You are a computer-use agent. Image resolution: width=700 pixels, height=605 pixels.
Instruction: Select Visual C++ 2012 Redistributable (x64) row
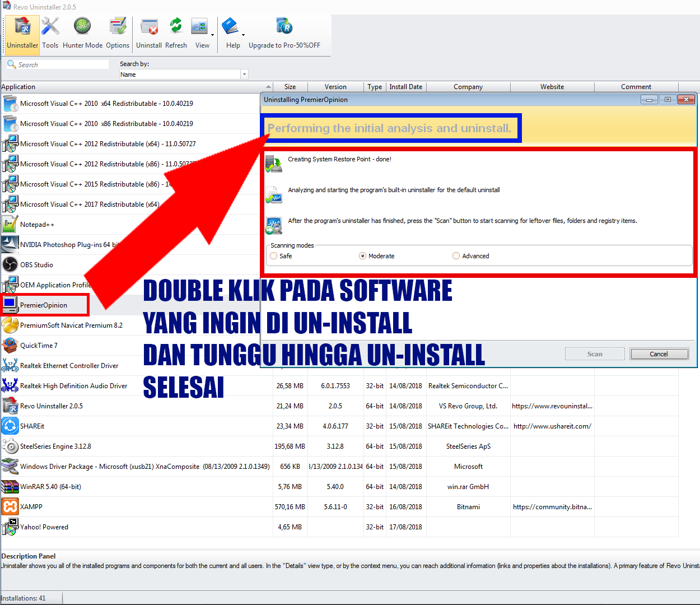coord(130,144)
